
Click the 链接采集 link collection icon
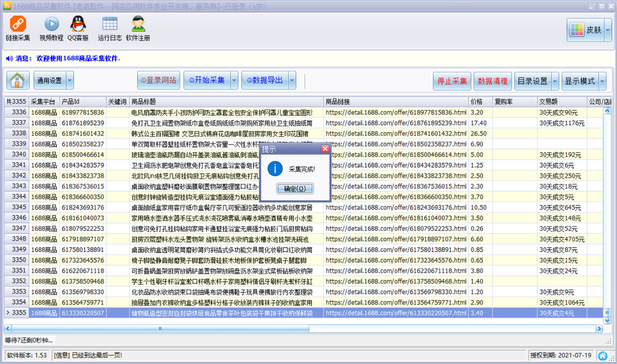click(18, 24)
